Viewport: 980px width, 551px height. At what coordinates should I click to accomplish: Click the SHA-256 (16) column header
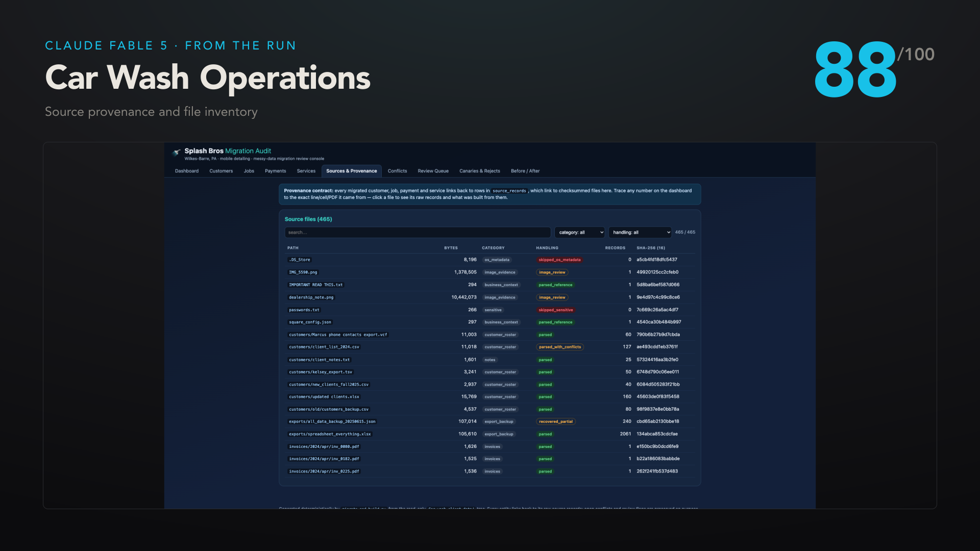[x=651, y=248]
